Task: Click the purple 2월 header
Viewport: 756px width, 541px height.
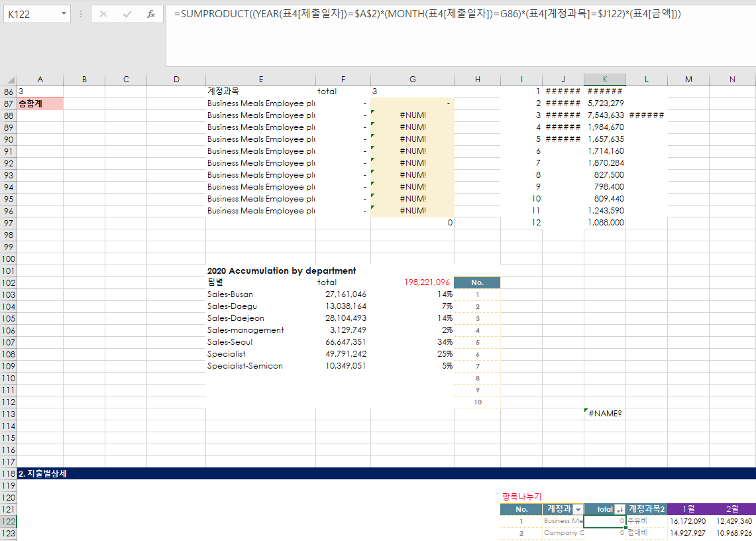Action: click(732, 510)
